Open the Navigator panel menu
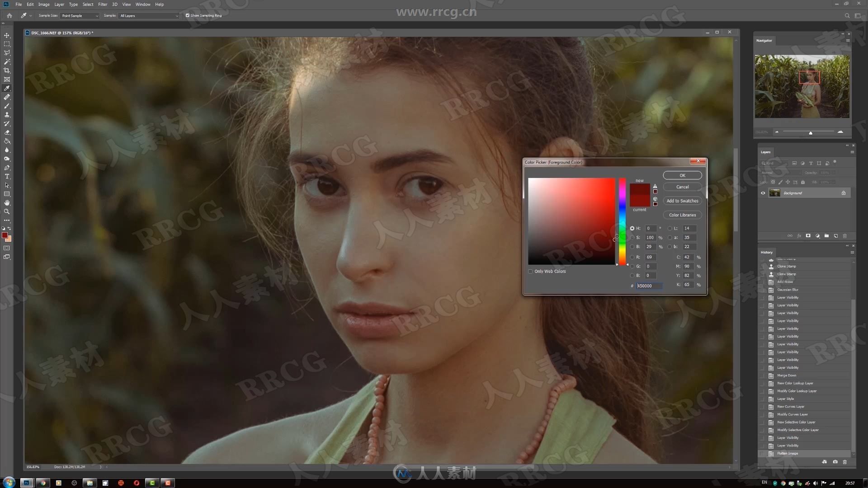868x488 pixels. 848,41
